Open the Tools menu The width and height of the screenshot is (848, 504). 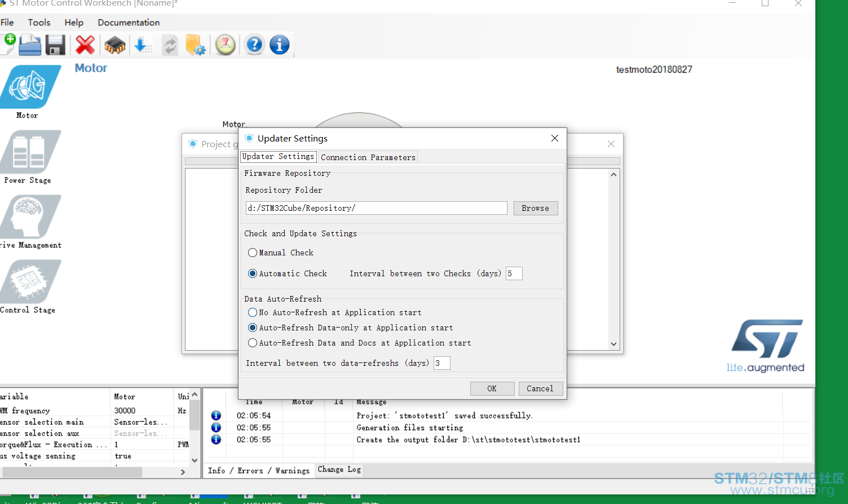point(39,23)
